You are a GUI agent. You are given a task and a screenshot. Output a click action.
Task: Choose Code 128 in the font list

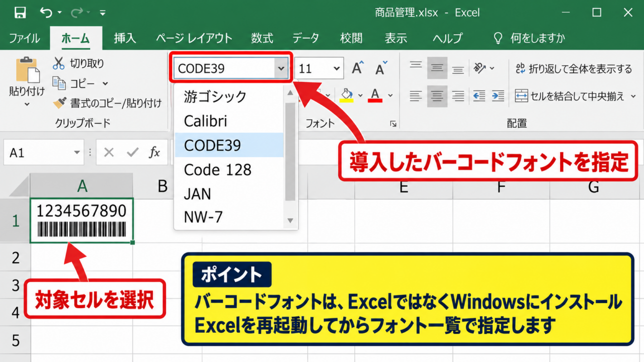229,169
